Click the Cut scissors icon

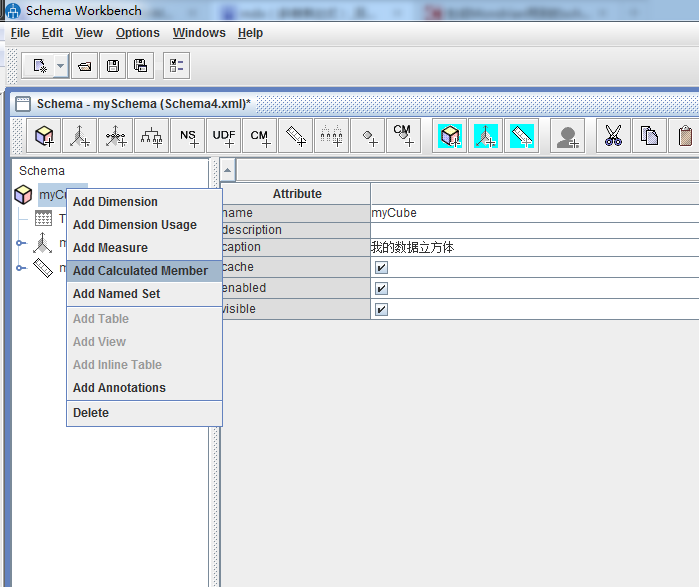click(x=613, y=136)
